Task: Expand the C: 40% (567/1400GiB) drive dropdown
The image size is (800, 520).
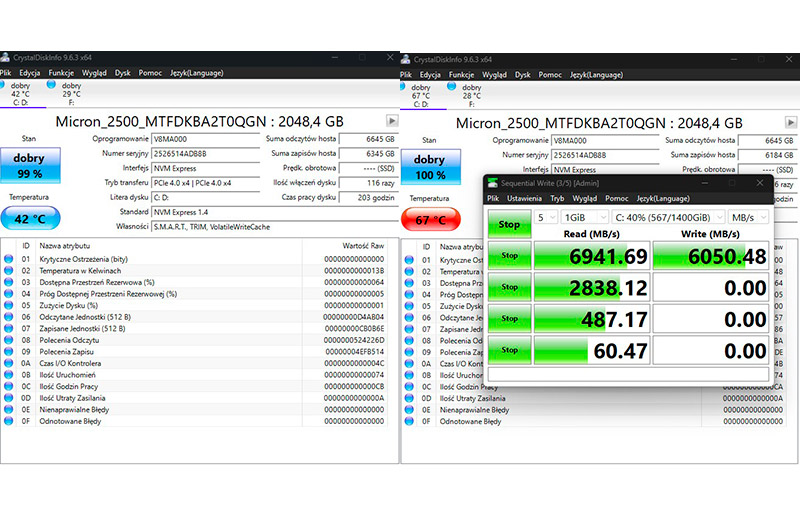Action: click(x=666, y=217)
